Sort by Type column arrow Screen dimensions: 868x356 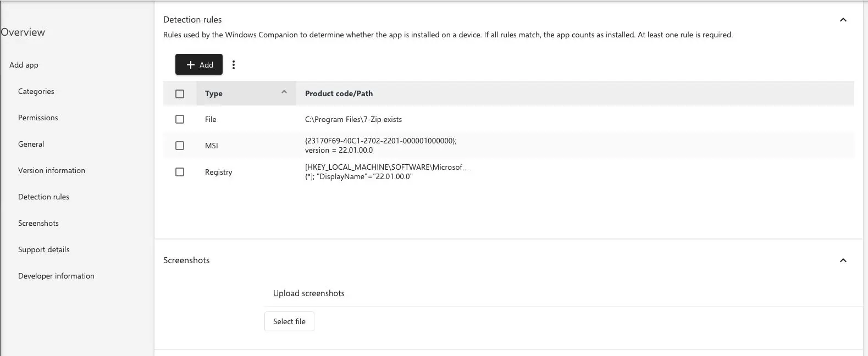point(284,92)
